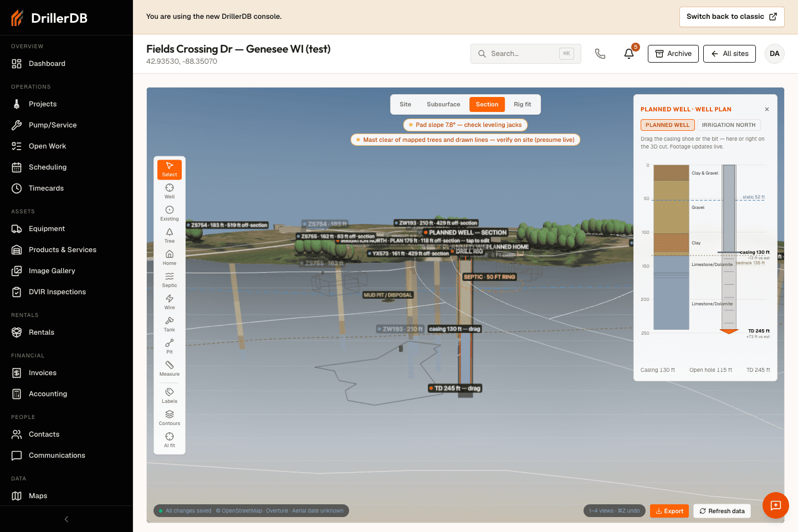Focus the Search field
This screenshot has width=798, height=532.
526,54
